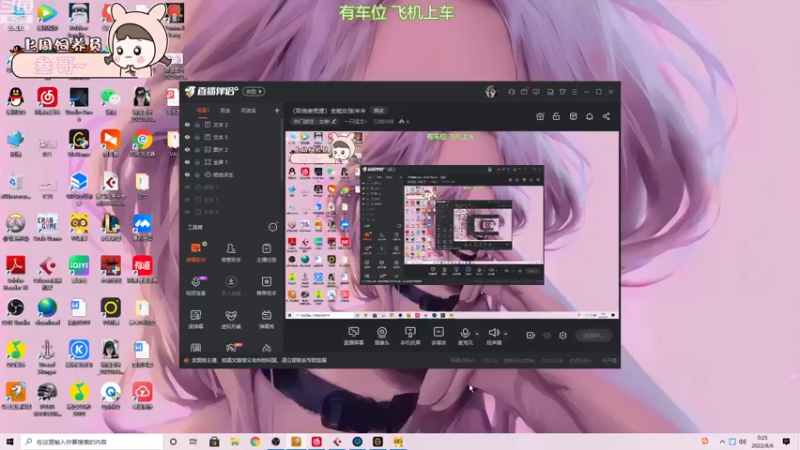
Task: Click the flame tool icon in toolbox
Action: tap(266, 348)
